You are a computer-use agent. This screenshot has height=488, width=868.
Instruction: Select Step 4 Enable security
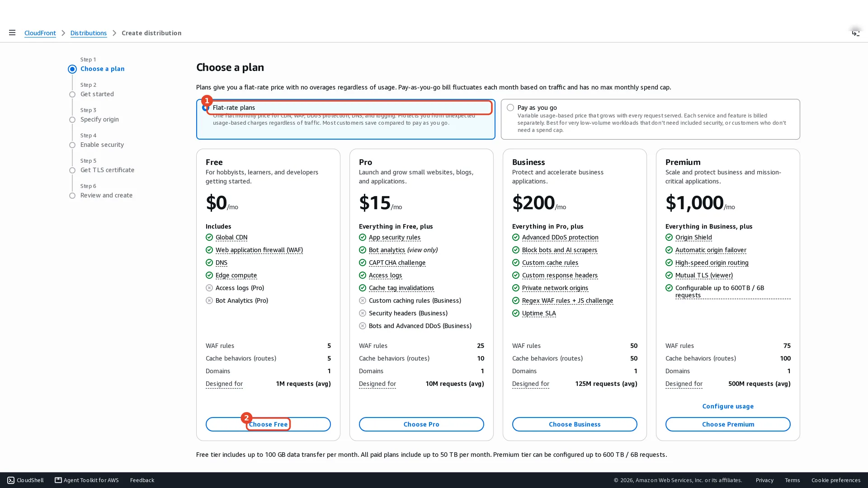(102, 145)
